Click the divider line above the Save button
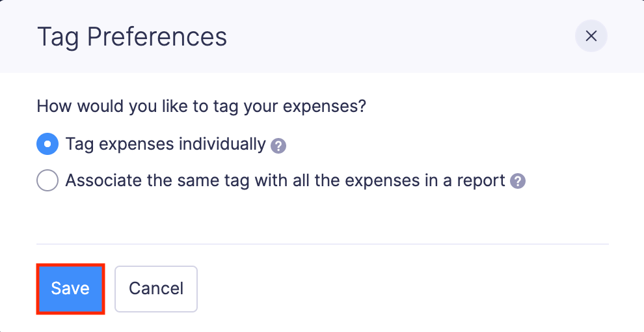 click(x=322, y=244)
